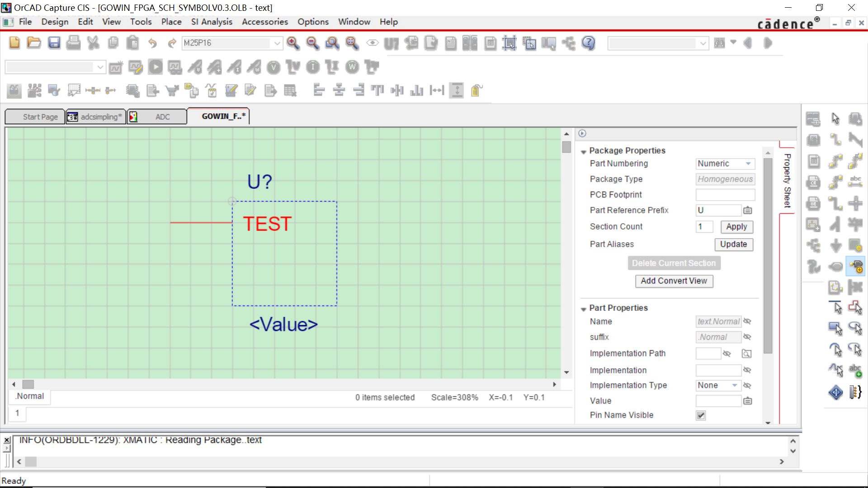Switch to the adcsimpling tab
Viewport: 868px width, 488px height.
pos(96,117)
